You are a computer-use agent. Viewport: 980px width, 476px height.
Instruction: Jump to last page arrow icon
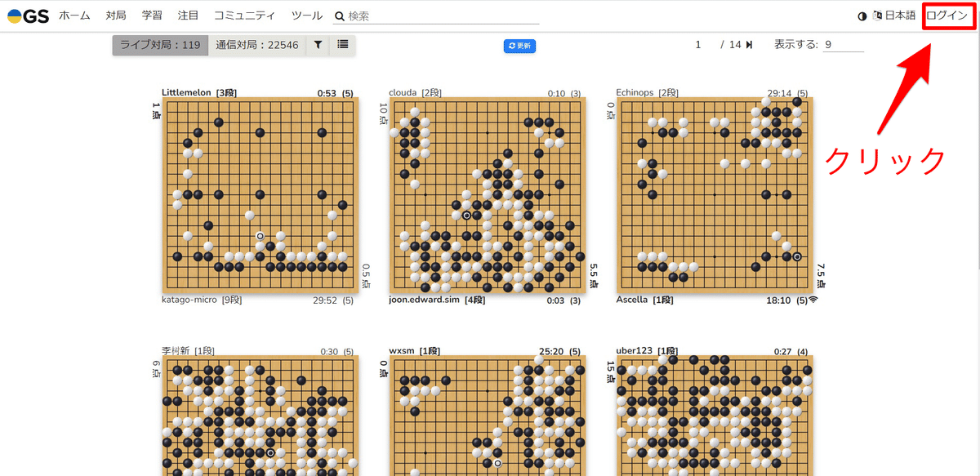(749, 45)
